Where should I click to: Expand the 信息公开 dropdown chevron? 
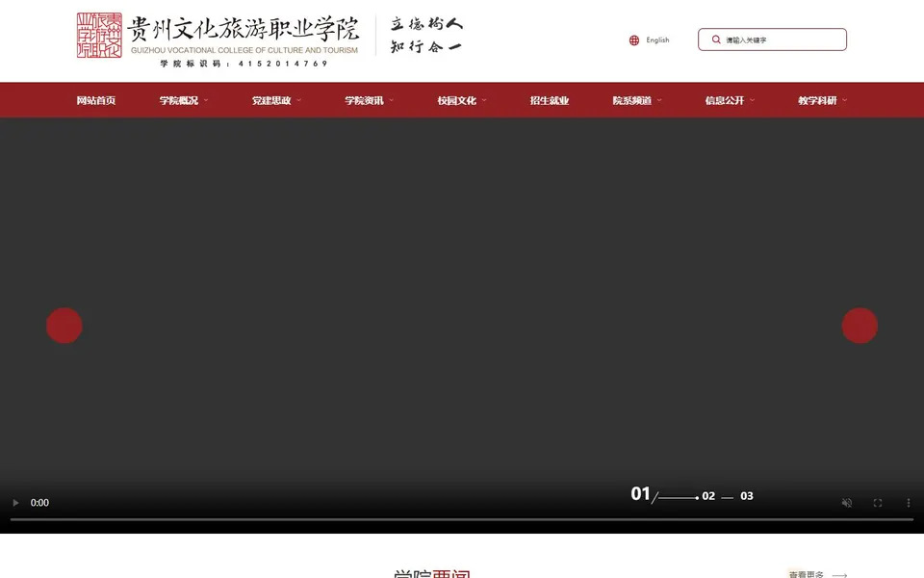[x=752, y=100]
